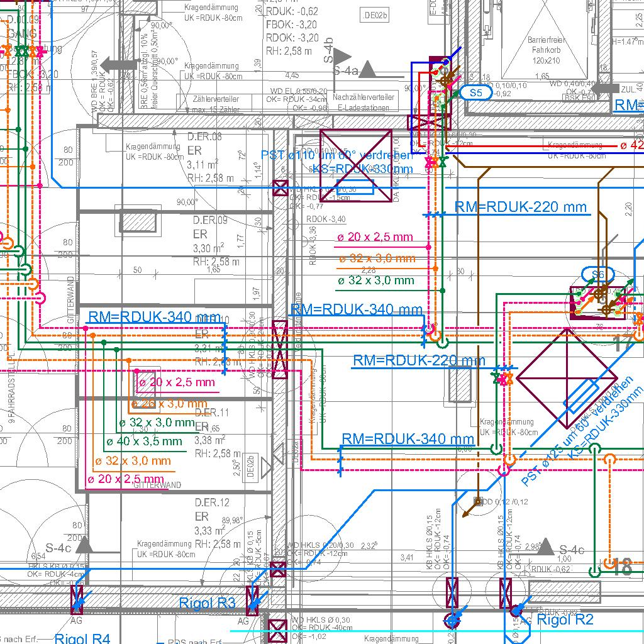This screenshot has width=644, height=644.
Task: Click the 'S-4b' section marker label
Action: [x=328, y=50]
